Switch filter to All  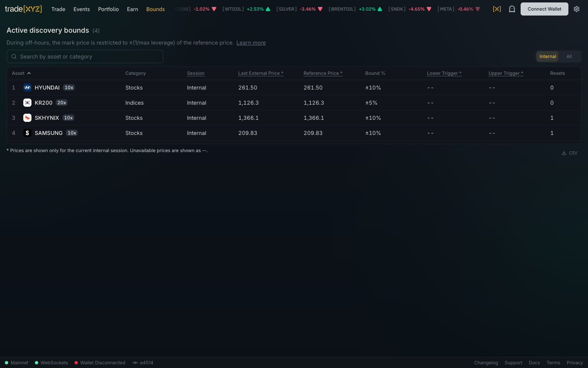click(x=569, y=56)
